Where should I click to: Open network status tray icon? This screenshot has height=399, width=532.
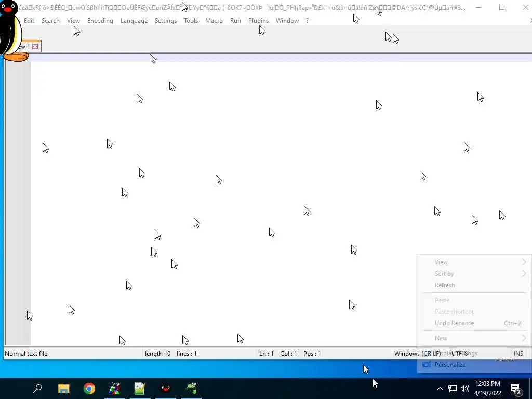tap(453, 389)
